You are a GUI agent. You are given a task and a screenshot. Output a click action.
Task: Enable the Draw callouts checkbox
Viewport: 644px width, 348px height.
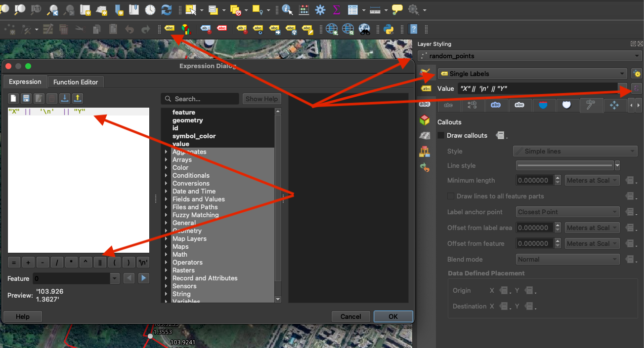[x=441, y=135]
